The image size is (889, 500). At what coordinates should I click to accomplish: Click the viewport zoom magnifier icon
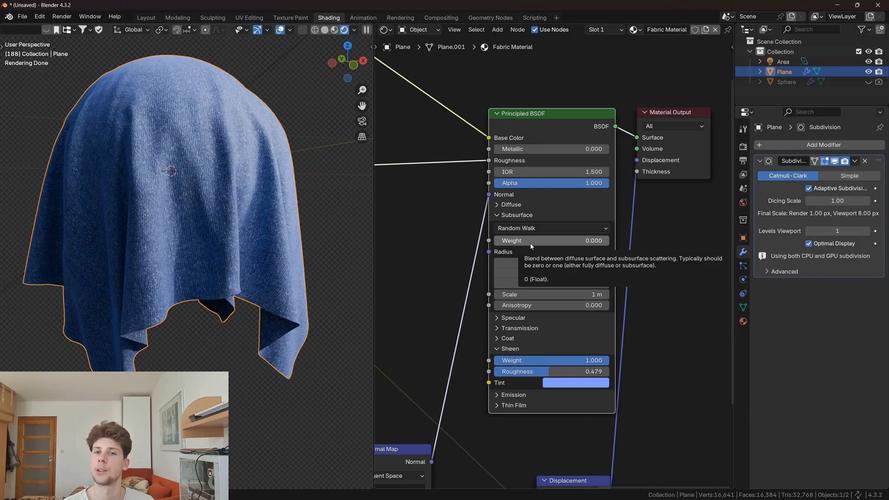pos(362,90)
